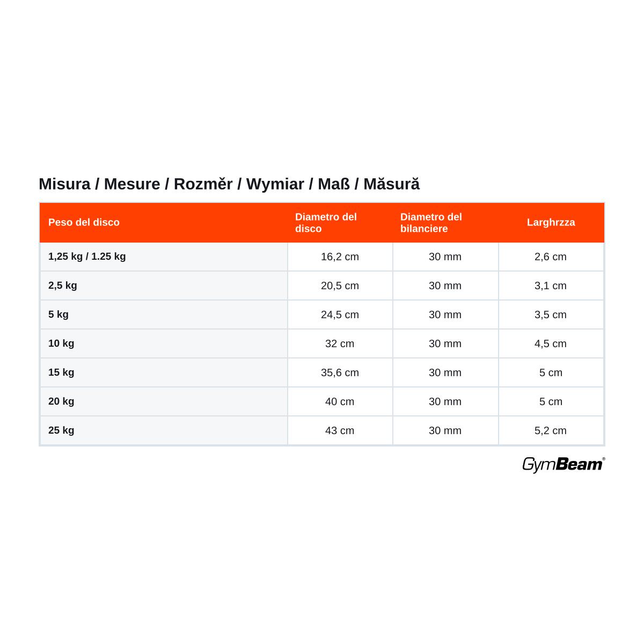Click the 15 kg row label

61,372
